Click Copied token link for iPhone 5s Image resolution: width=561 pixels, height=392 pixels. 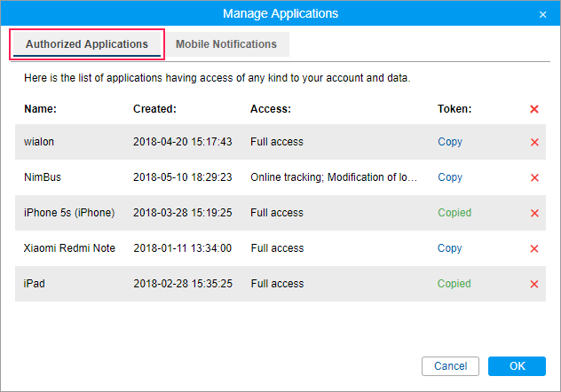click(454, 213)
